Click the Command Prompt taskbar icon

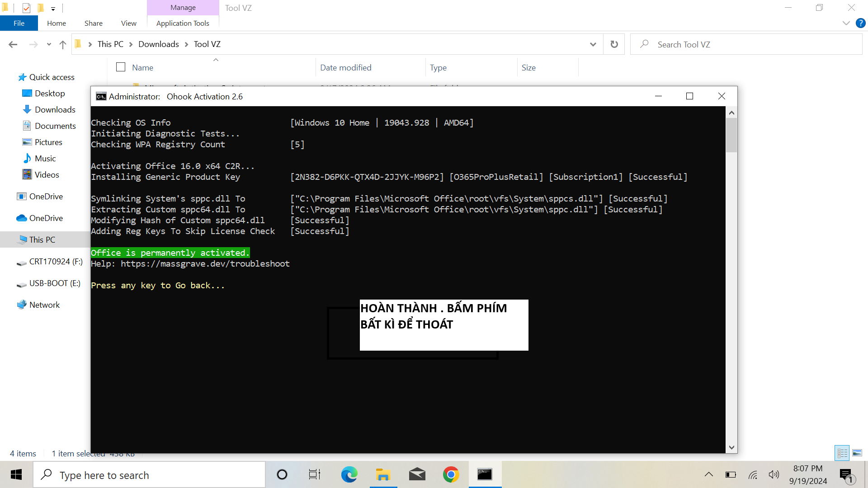click(x=485, y=474)
